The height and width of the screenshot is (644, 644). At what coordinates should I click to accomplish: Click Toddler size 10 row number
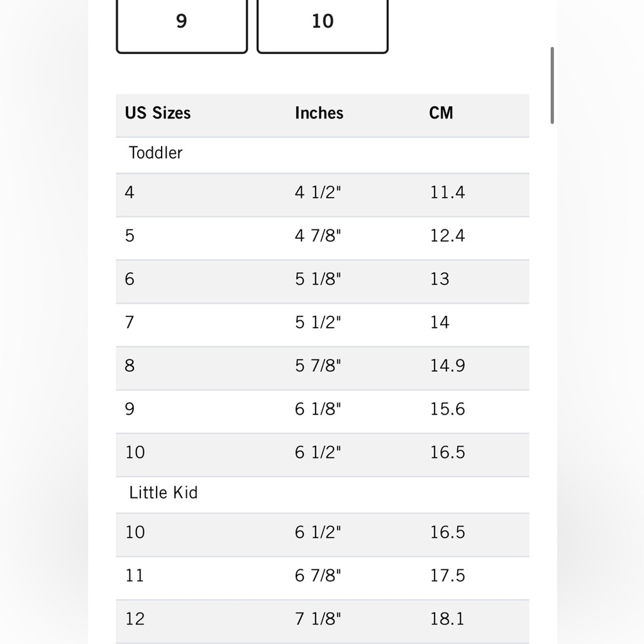(135, 452)
